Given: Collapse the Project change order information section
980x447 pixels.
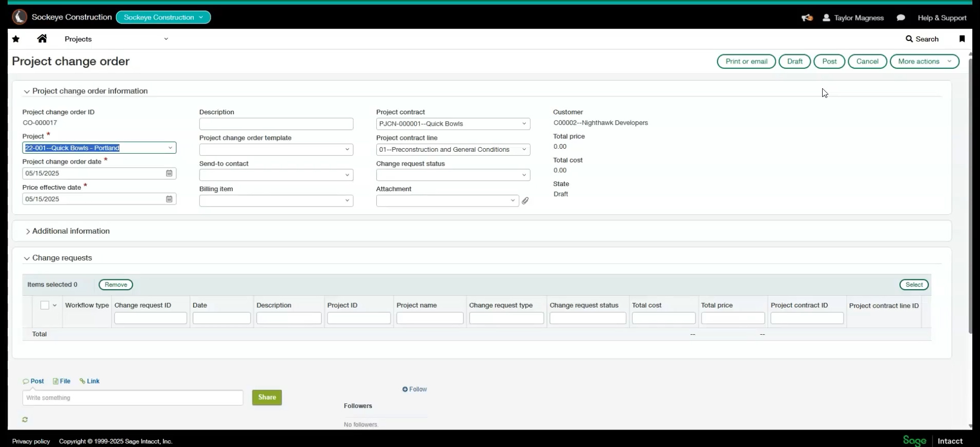Looking at the screenshot, I should click(27, 91).
